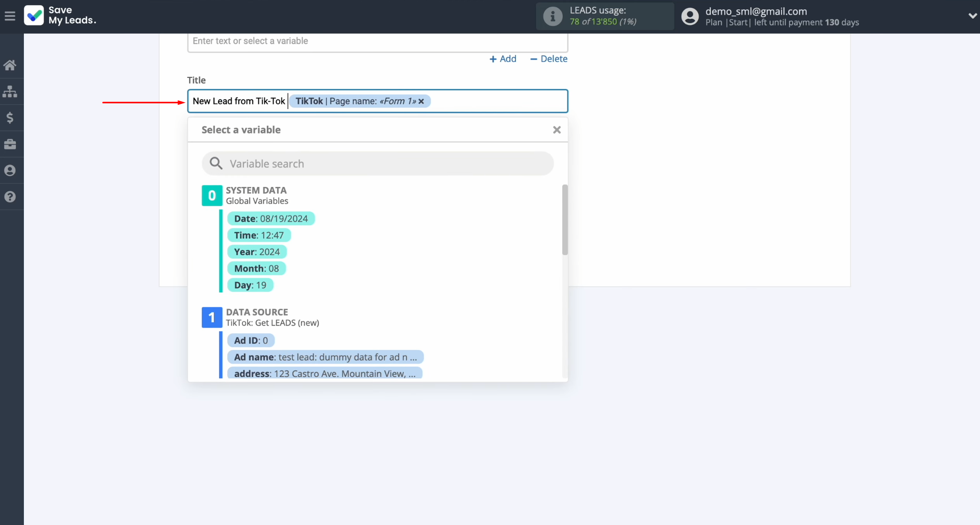
Task: Click the 'Select a variable' header
Action: coord(241,130)
